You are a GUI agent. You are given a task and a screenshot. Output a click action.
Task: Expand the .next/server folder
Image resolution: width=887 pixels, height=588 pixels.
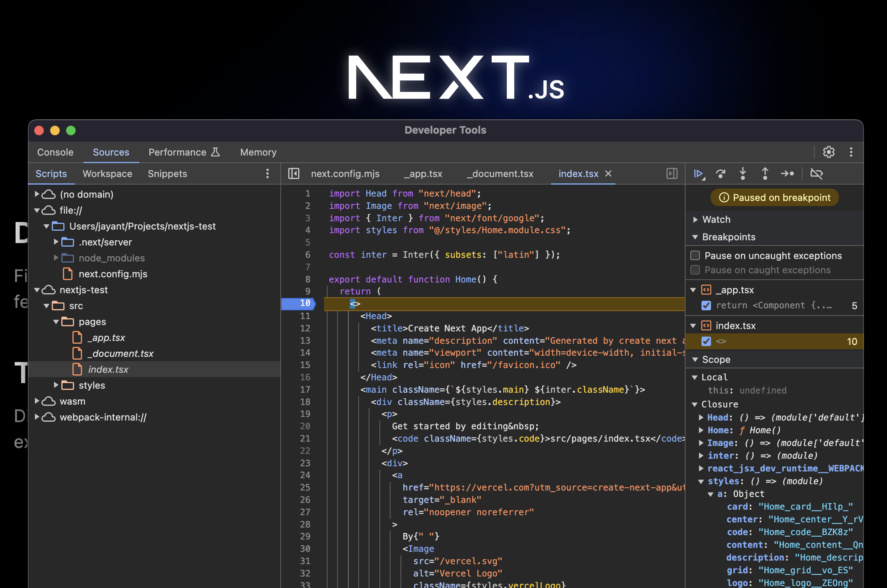click(x=56, y=242)
